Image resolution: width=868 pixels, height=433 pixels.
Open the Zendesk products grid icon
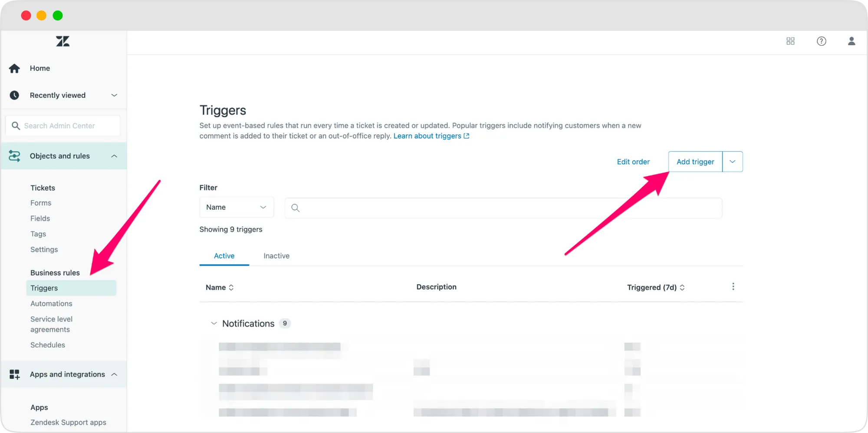[790, 41]
